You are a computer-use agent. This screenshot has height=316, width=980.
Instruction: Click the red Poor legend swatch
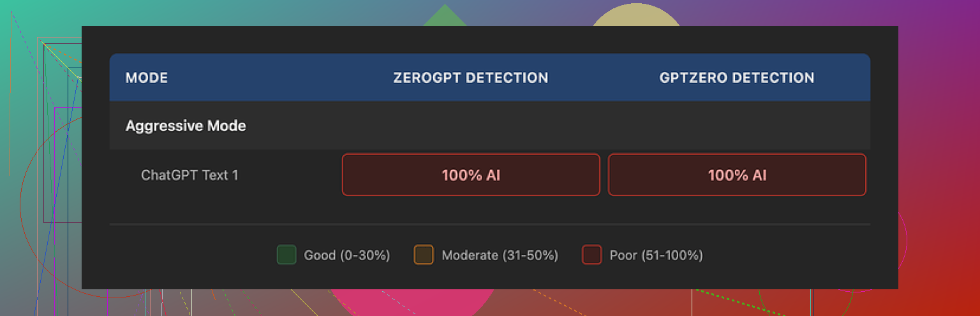[591, 255]
